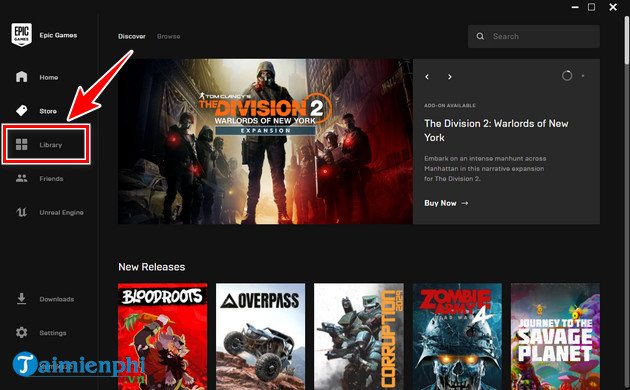Open the Bloodroots game cover

point(162,337)
